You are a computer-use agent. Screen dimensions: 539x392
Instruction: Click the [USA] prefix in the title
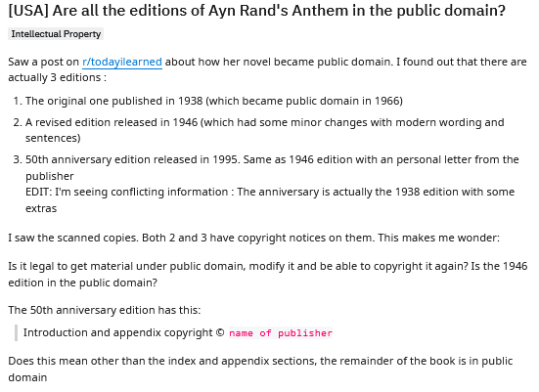[x=28, y=11]
